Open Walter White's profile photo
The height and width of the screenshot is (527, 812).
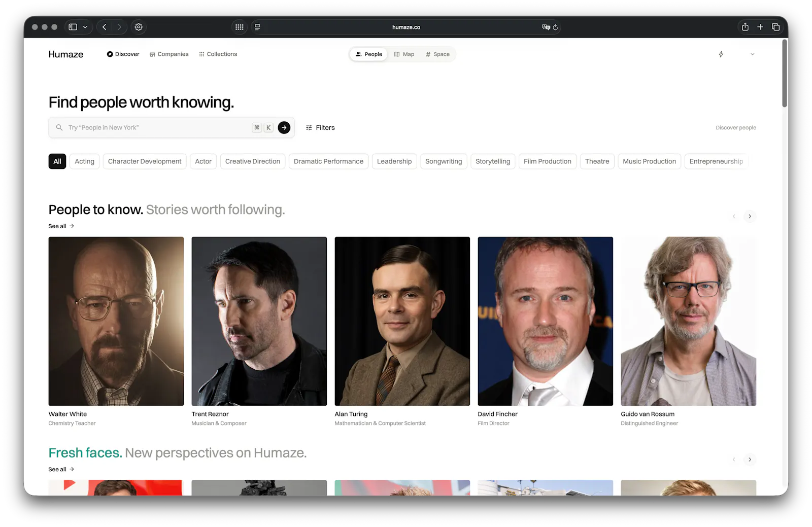pyautogui.click(x=116, y=321)
